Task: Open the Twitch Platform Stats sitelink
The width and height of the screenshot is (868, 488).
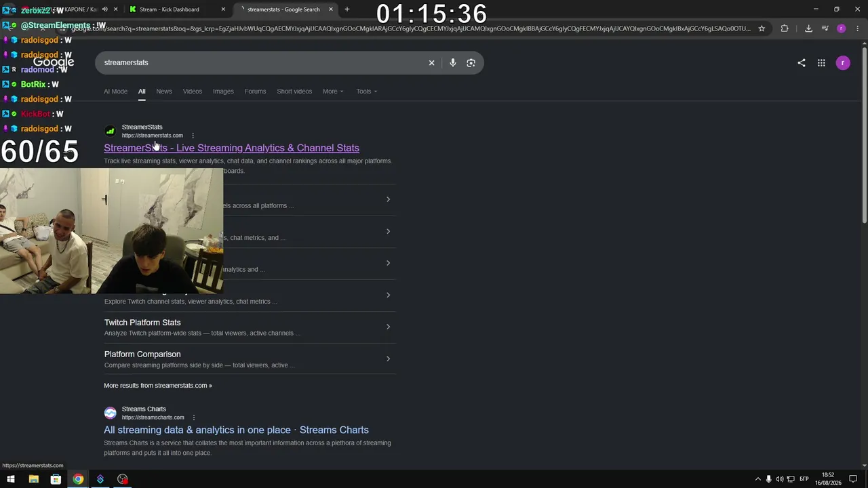Action: [x=142, y=323]
